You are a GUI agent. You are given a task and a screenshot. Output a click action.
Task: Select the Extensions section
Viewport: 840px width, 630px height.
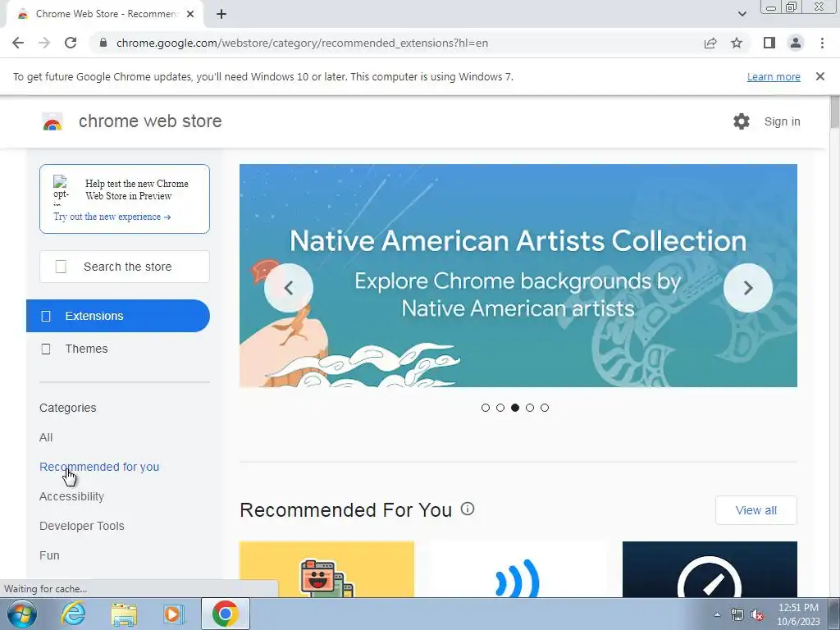[x=118, y=316]
